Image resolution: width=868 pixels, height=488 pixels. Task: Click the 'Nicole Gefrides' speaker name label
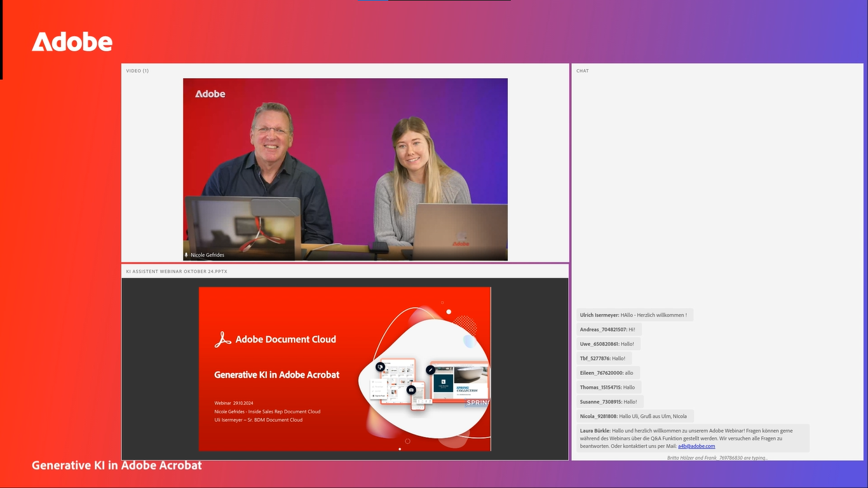207,255
